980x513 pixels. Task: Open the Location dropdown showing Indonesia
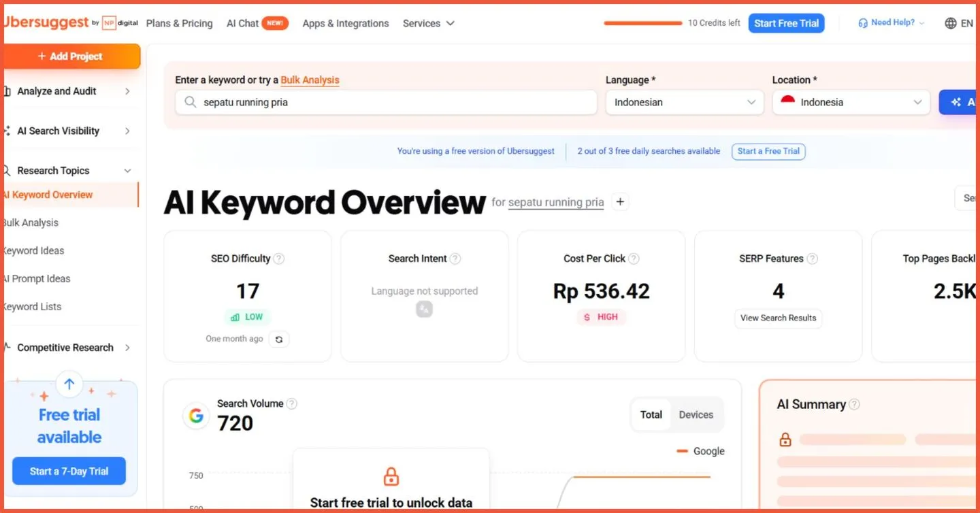pos(851,102)
